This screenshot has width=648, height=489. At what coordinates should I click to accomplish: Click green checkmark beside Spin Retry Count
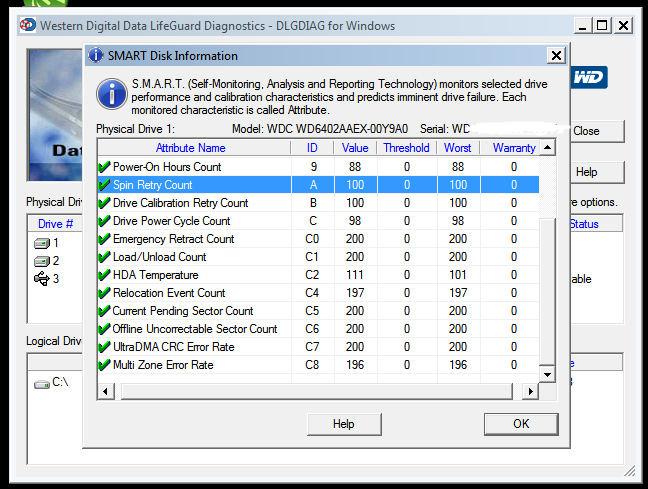click(x=104, y=185)
